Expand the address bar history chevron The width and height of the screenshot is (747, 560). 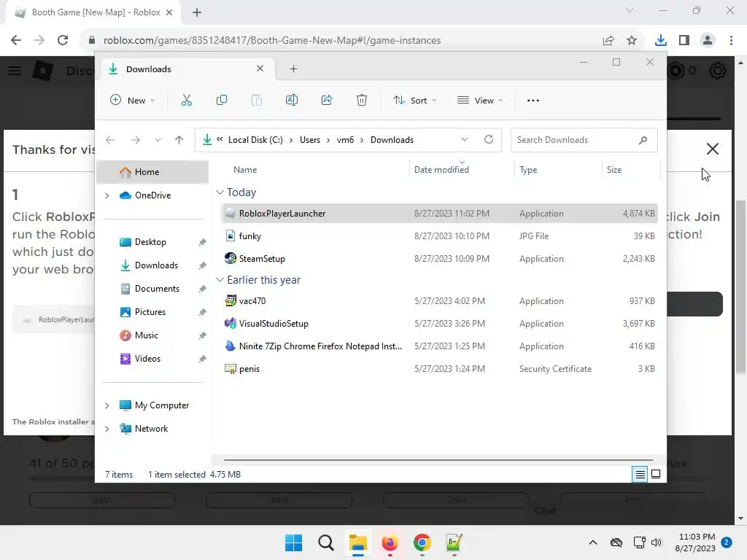tap(465, 139)
